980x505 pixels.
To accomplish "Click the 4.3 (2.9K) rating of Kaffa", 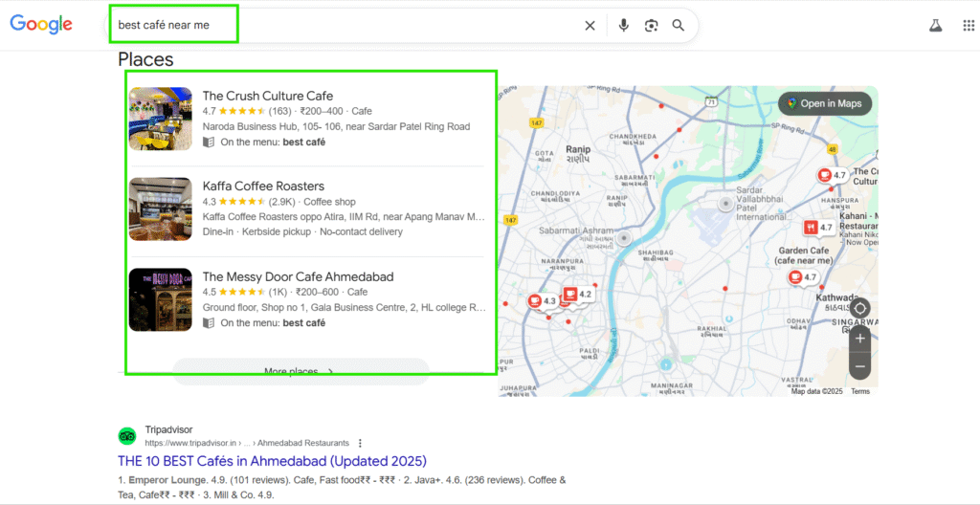I will point(250,202).
